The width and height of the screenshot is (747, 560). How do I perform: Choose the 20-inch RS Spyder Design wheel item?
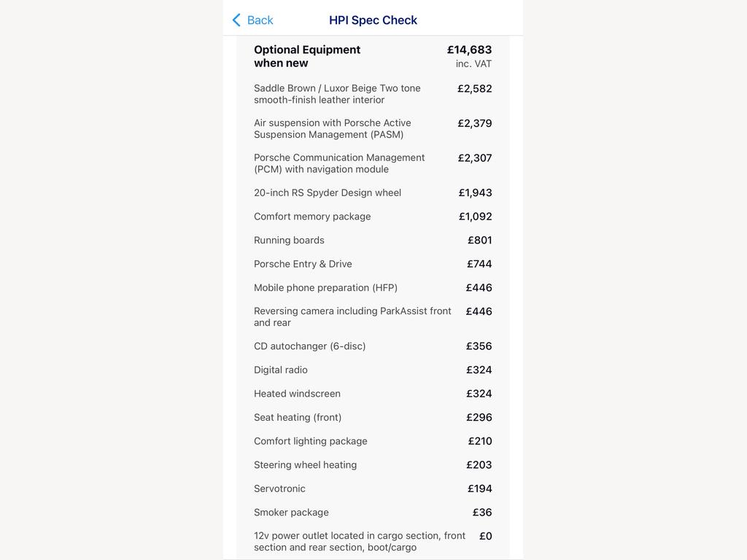point(373,192)
